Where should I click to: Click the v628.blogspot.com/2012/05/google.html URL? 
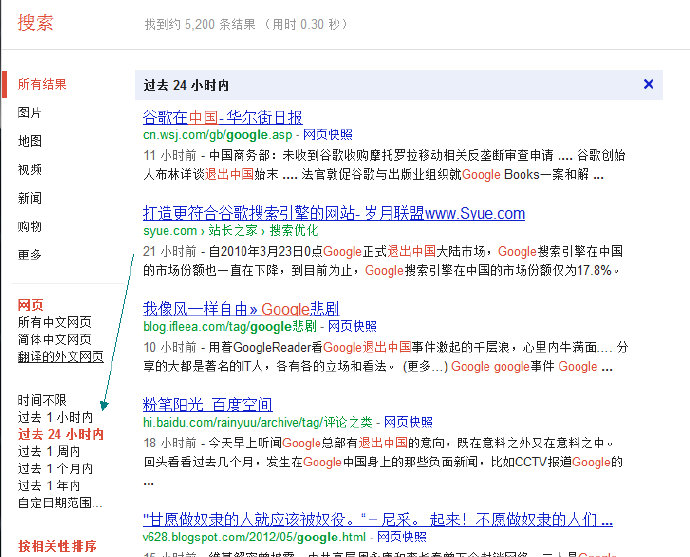point(254,537)
